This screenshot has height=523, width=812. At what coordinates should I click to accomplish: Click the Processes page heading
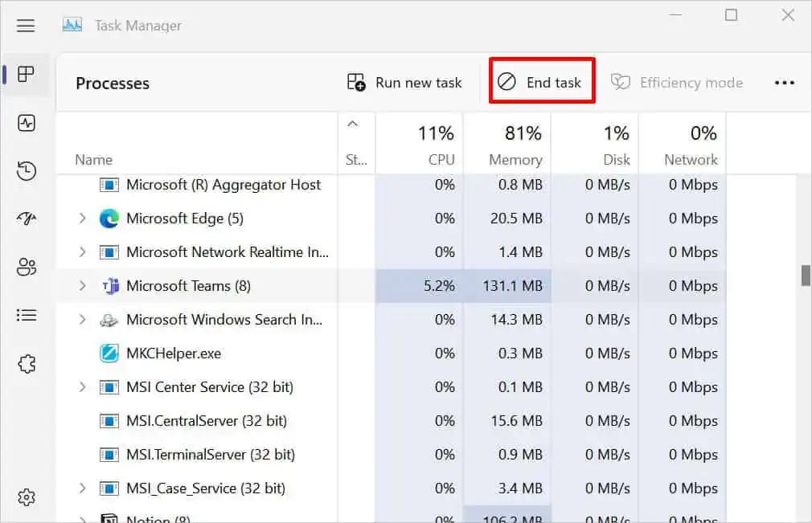click(113, 84)
